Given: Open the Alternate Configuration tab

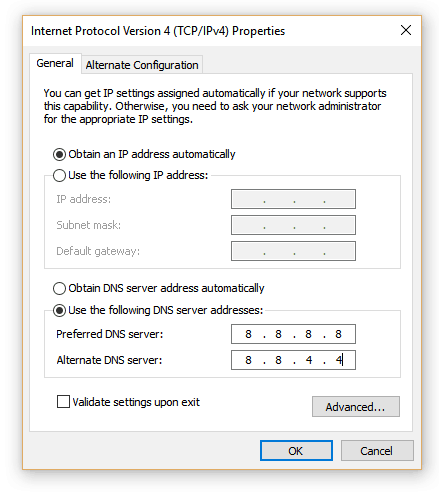Looking at the screenshot, I should [142, 65].
